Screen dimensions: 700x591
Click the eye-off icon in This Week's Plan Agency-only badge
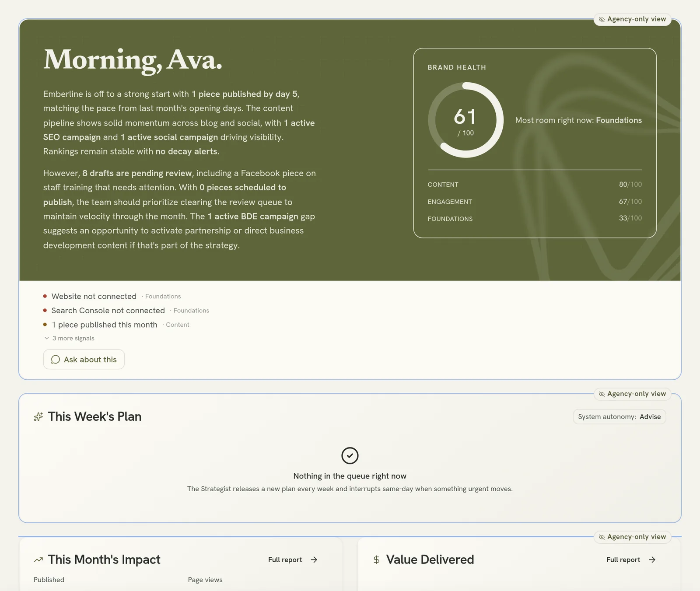(602, 394)
